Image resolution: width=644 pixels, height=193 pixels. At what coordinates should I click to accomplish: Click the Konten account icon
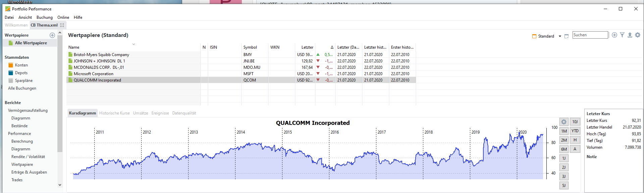[11, 65]
